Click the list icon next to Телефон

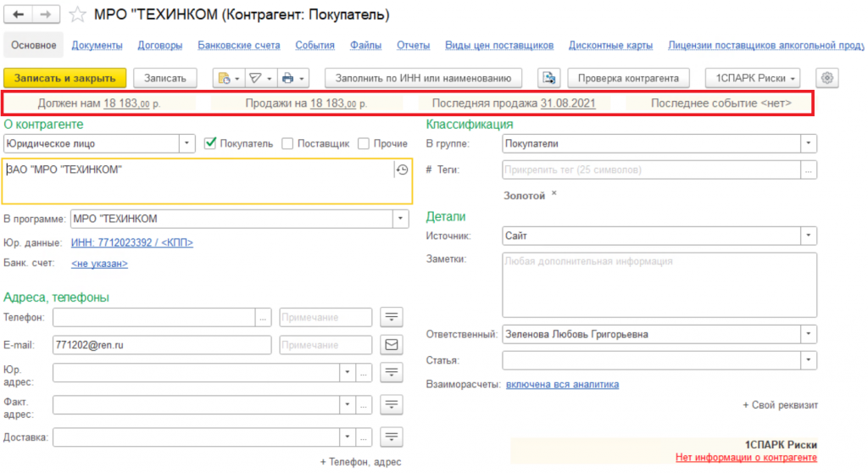point(392,317)
